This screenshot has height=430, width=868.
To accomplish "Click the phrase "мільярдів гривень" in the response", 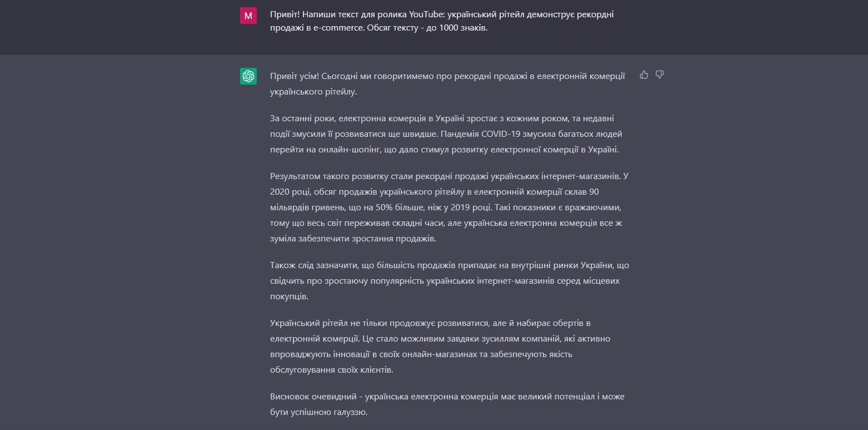I will pyautogui.click(x=306, y=207).
